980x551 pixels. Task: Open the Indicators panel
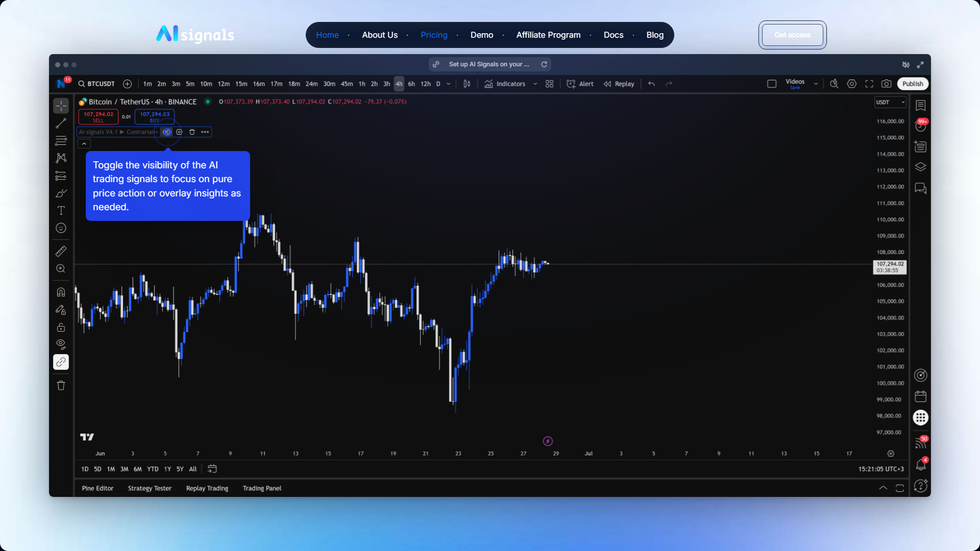point(510,84)
